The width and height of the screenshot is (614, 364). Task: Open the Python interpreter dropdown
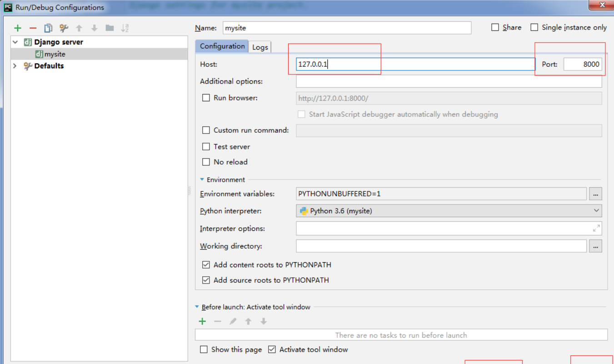click(596, 211)
